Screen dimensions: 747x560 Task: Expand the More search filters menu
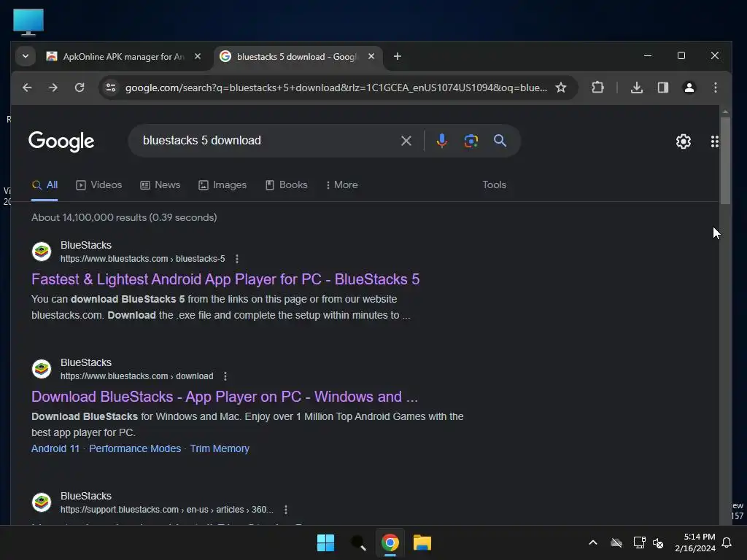pos(341,184)
